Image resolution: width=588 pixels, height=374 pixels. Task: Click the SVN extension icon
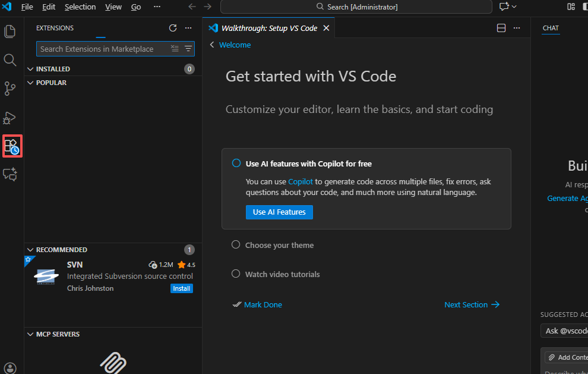[46, 276]
